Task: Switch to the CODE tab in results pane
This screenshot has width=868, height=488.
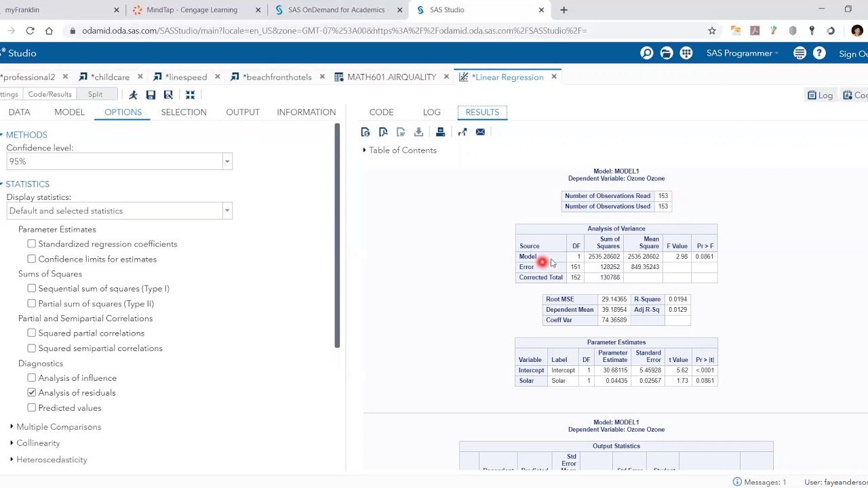Action: pos(381,112)
